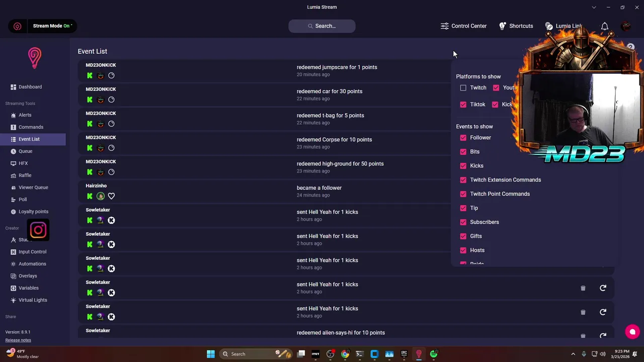Open Virtual Lights settings

click(33, 300)
